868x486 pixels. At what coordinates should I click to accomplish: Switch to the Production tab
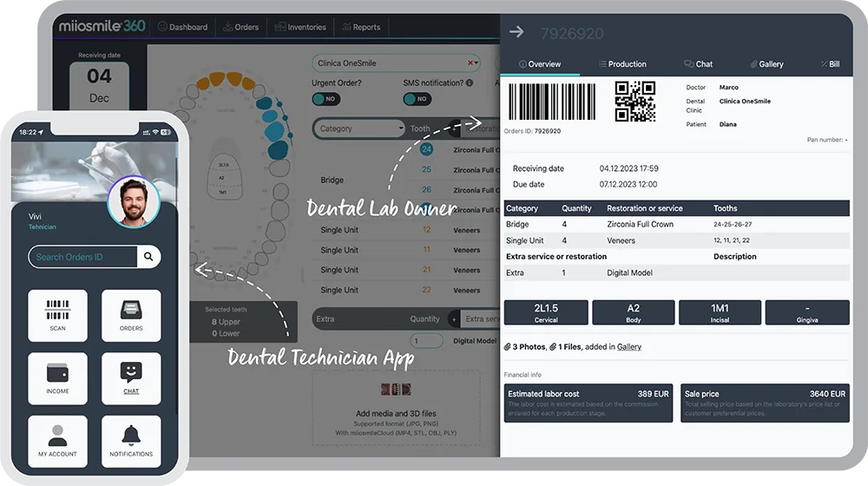tap(622, 64)
